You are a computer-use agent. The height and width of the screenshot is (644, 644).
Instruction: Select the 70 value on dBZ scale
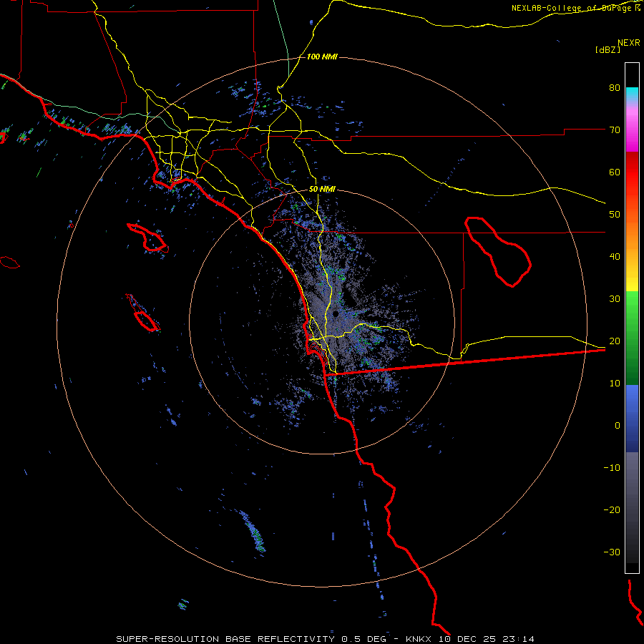[615, 130]
